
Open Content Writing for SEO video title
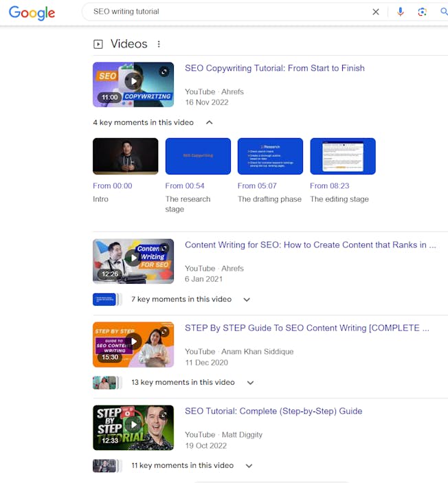[311, 245]
